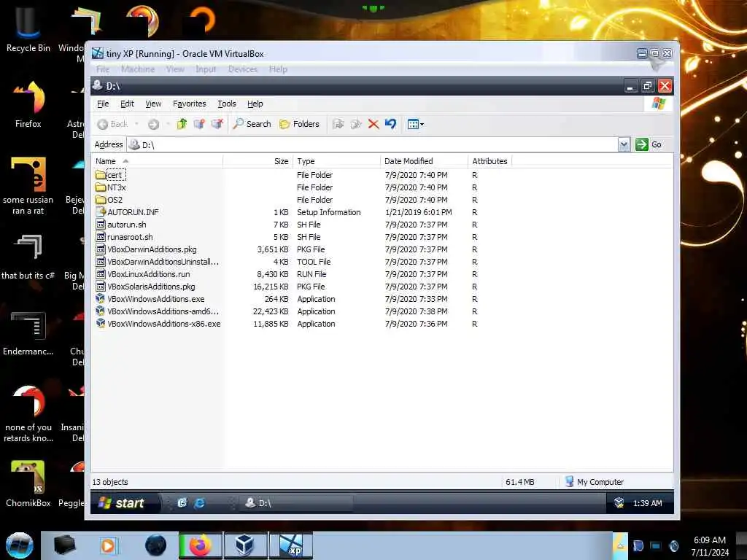The image size is (747, 560).
Task: Select Endermanc... desktop icon
Action: 28,333
